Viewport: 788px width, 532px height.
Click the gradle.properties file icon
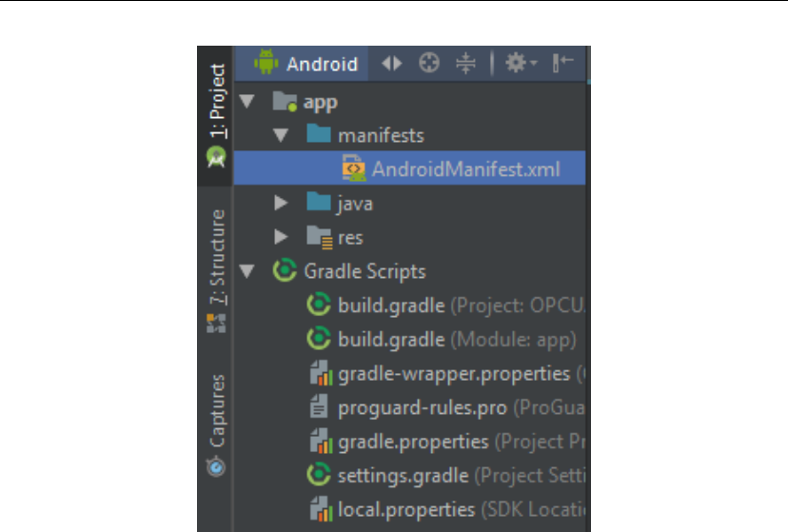(x=321, y=441)
